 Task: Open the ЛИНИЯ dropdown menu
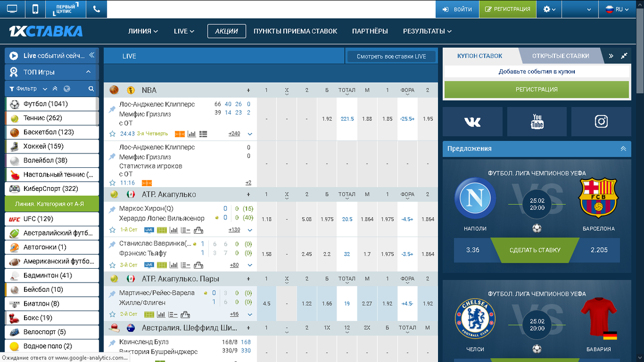coord(143,31)
